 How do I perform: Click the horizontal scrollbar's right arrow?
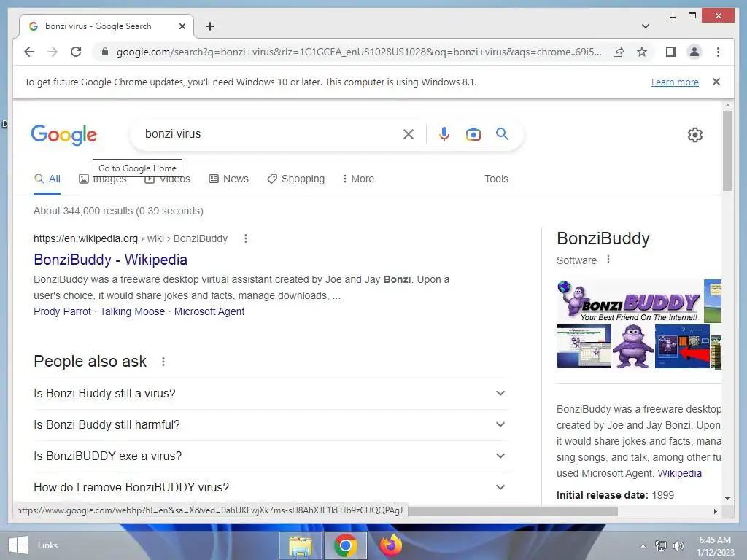[x=715, y=511]
